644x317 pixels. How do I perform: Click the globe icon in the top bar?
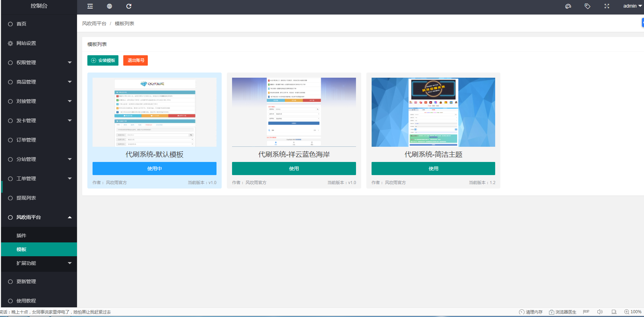[109, 6]
